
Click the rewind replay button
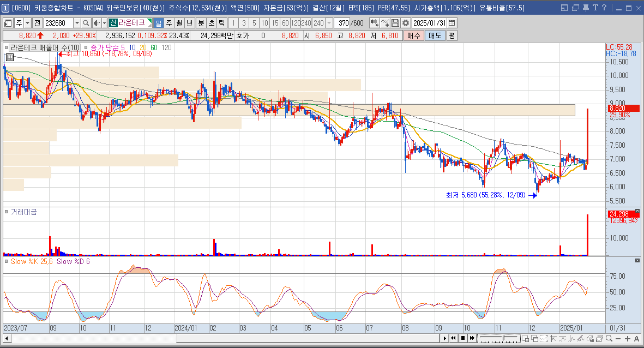[x=453, y=339]
